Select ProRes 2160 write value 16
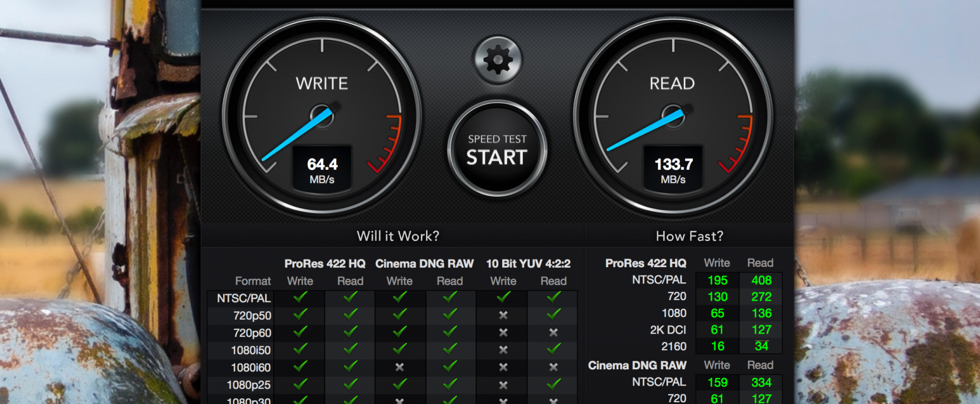 pos(718,346)
